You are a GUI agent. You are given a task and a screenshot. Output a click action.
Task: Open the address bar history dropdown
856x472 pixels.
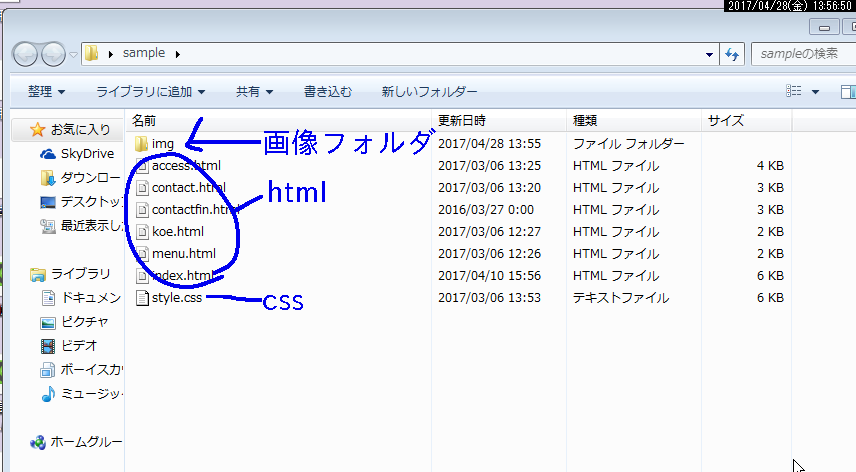point(709,54)
